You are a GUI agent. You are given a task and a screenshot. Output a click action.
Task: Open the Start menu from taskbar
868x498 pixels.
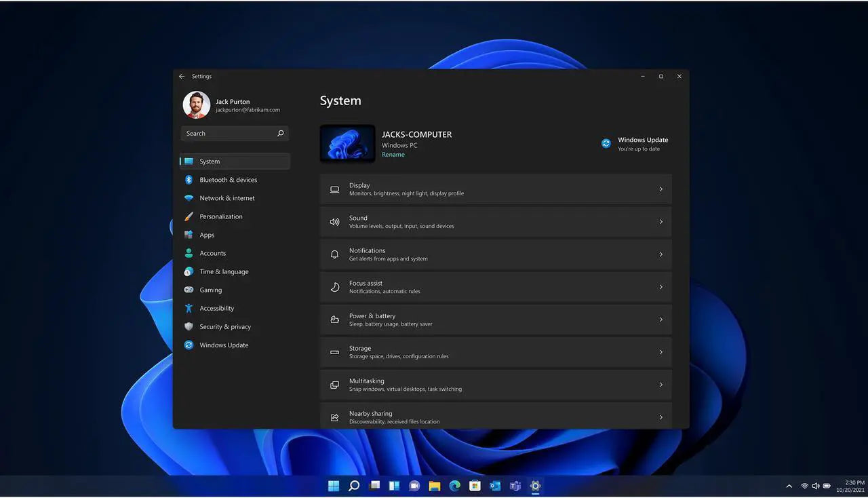(x=334, y=486)
